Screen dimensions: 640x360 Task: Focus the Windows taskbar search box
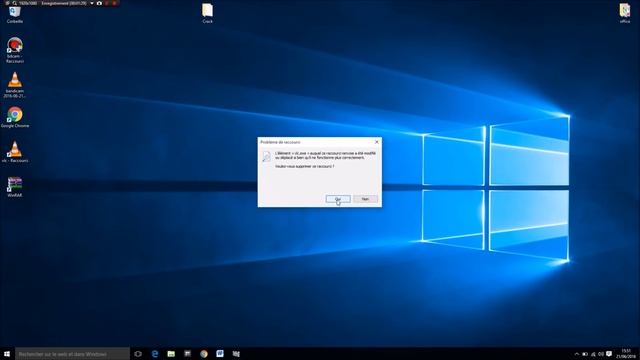click(72, 354)
